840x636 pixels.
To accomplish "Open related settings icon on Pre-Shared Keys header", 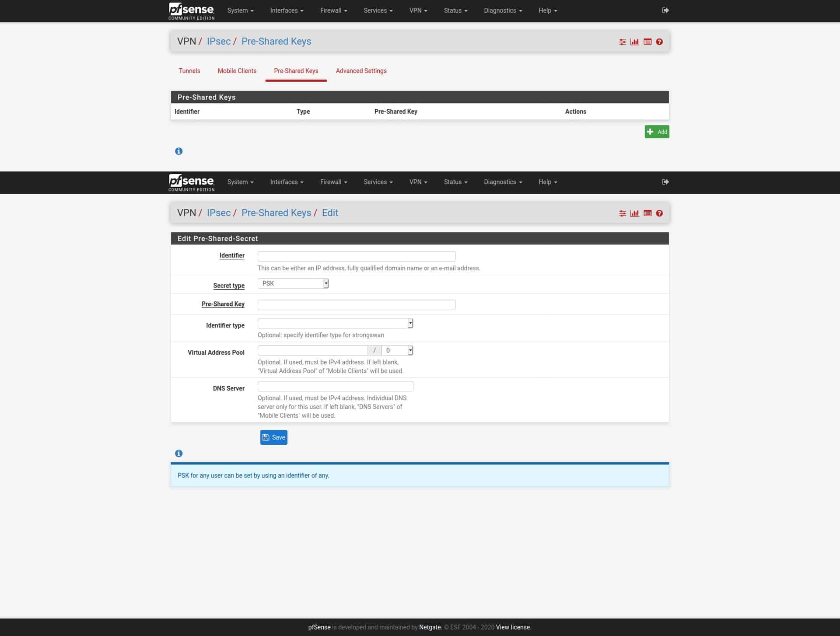I will click(623, 42).
